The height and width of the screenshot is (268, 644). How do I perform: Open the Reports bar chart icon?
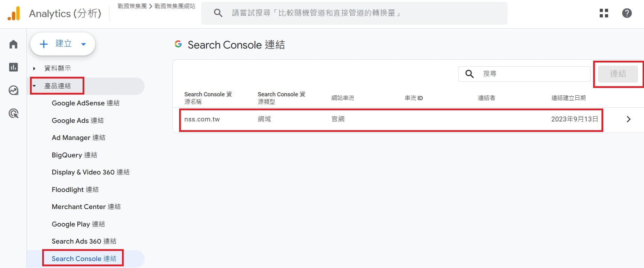[x=13, y=67]
